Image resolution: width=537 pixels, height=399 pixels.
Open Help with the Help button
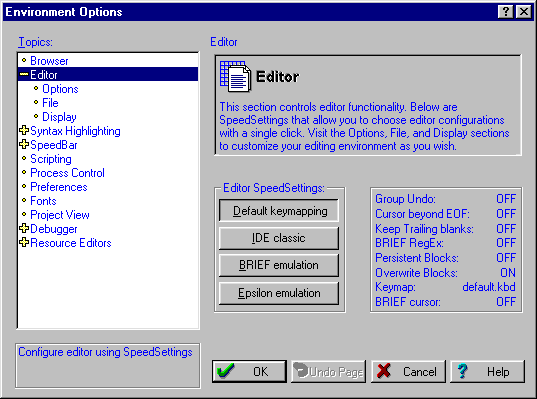coord(487,371)
